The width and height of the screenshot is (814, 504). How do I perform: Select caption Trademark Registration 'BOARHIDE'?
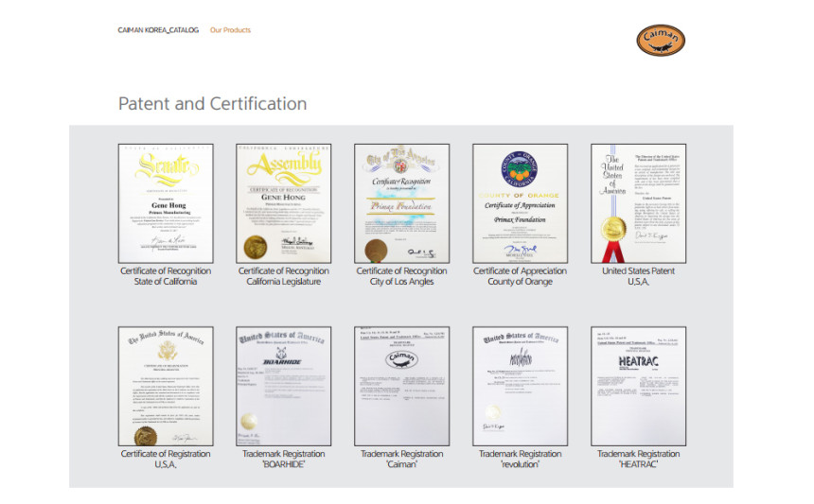point(283,459)
